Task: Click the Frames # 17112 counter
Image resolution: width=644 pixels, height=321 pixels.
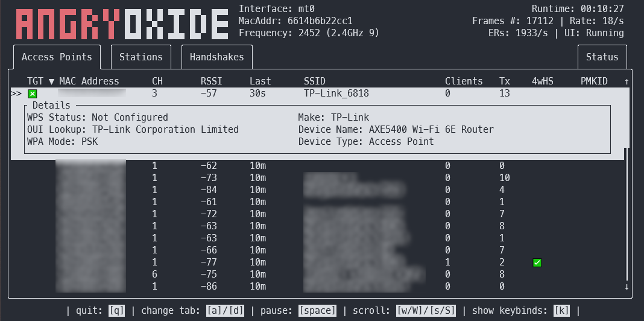Action: click(x=513, y=21)
